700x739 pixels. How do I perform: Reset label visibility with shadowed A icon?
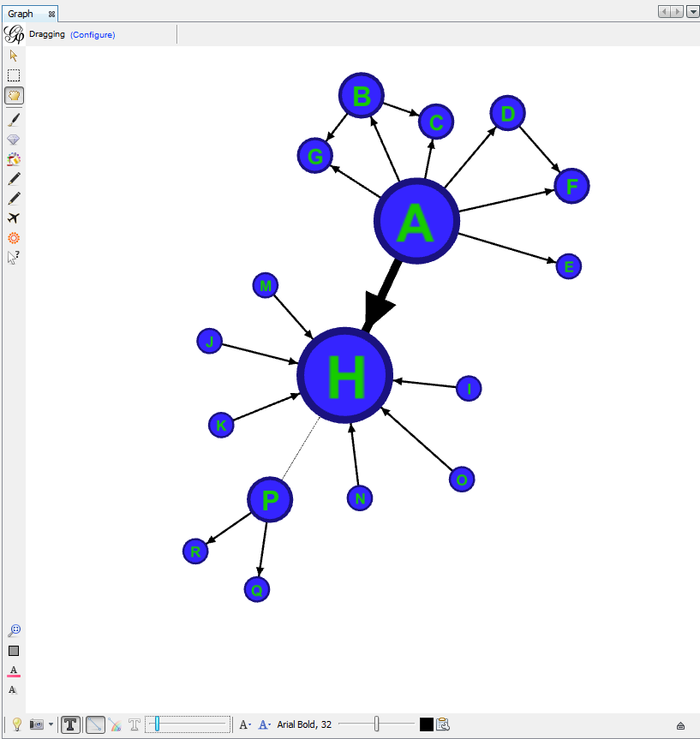(13, 690)
